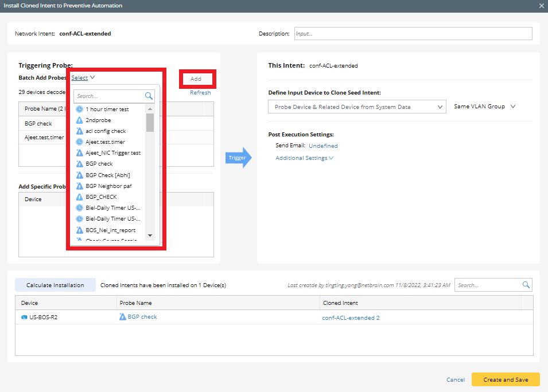Click the probe icon next to '2ndprobe'

pos(79,120)
